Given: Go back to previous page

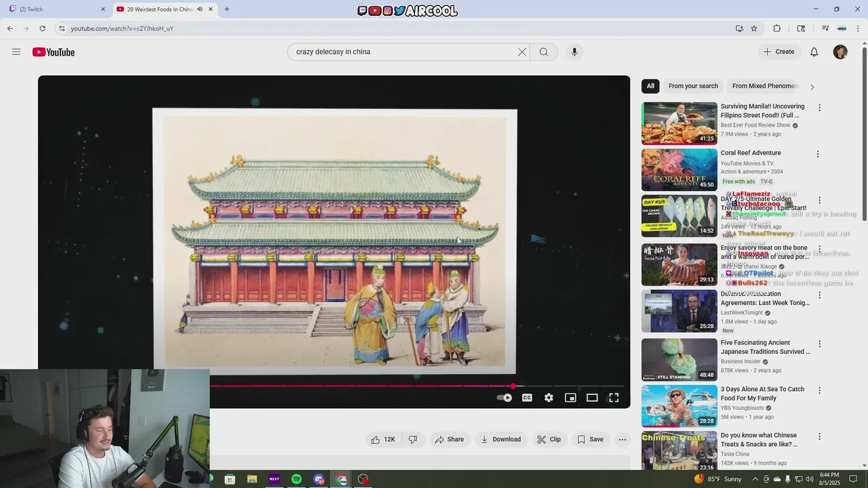Looking at the screenshot, I should (x=9, y=28).
